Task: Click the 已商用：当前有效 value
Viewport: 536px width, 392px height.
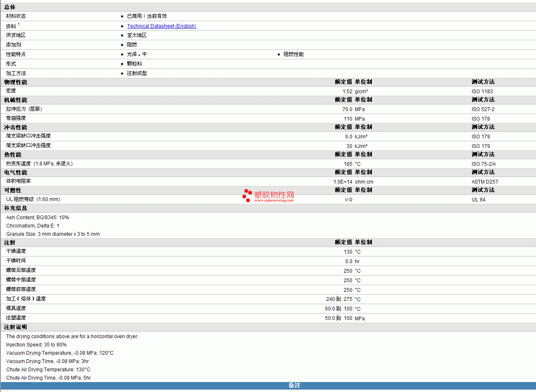Action: point(147,16)
